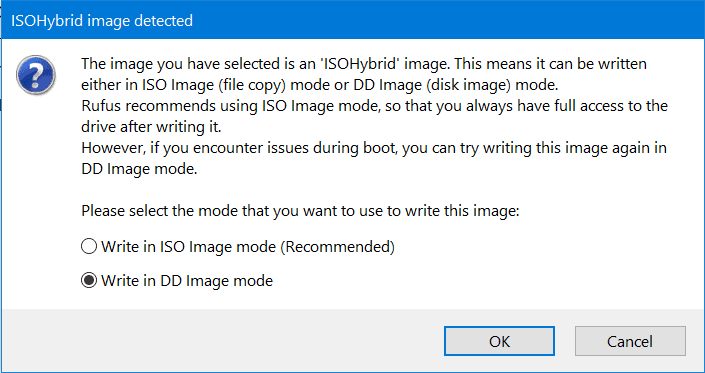The width and height of the screenshot is (705, 373).
Task: Click the gray footer area left of OK
Action: click(x=223, y=341)
